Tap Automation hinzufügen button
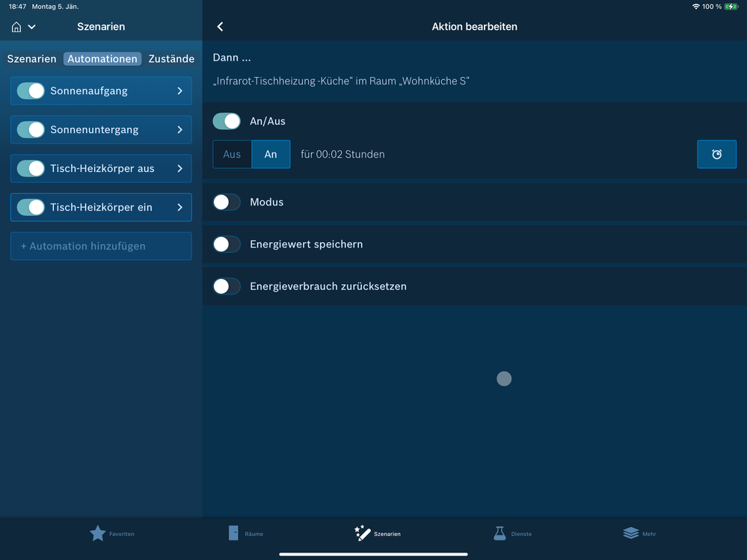The image size is (747, 560). [x=101, y=246]
